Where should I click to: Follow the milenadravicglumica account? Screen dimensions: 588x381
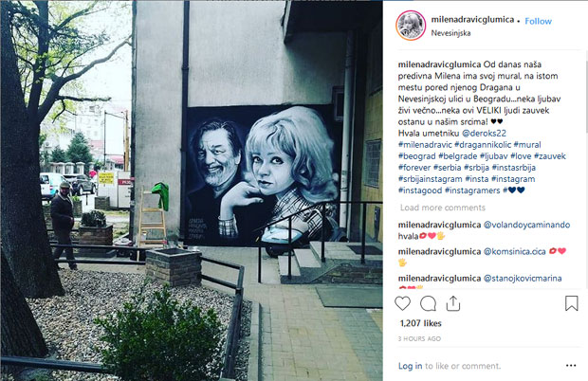click(x=538, y=22)
